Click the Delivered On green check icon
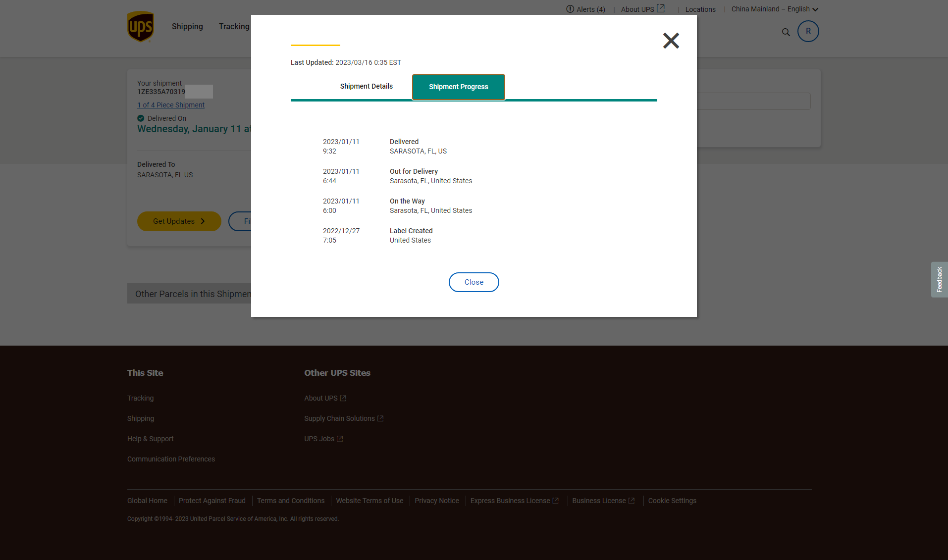Screen dimensions: 948x560 (141, 118)
